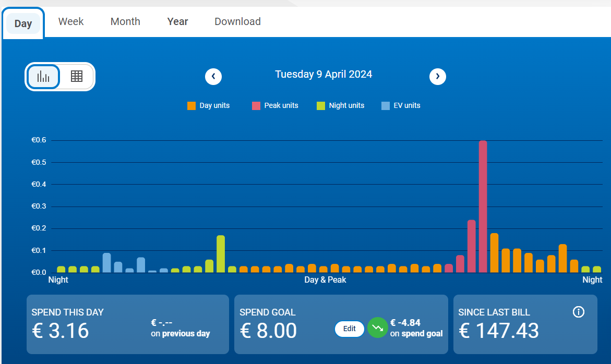611x364 pixels.
Task: Switch to the Month tab
Action: (125, 21)
